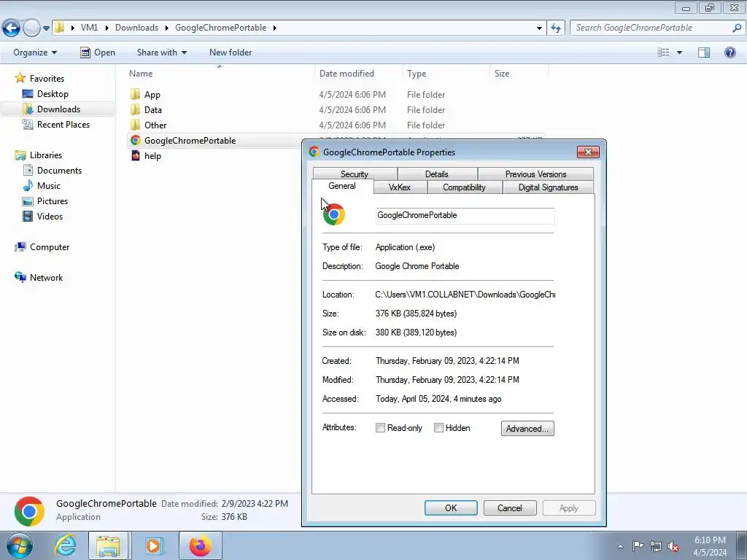Open the Windows Start menu
Viewport: 747px width, 560px height.
click(x=20, y=545)
